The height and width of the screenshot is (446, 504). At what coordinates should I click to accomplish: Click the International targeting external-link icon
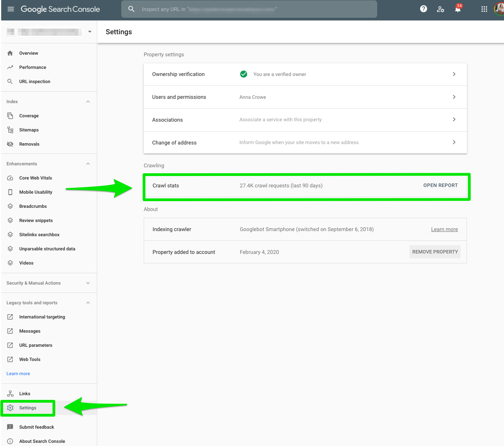[10, 317]
